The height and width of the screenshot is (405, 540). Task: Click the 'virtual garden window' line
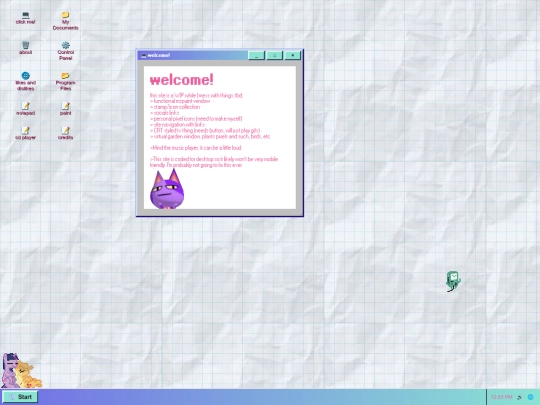(210, 137)
